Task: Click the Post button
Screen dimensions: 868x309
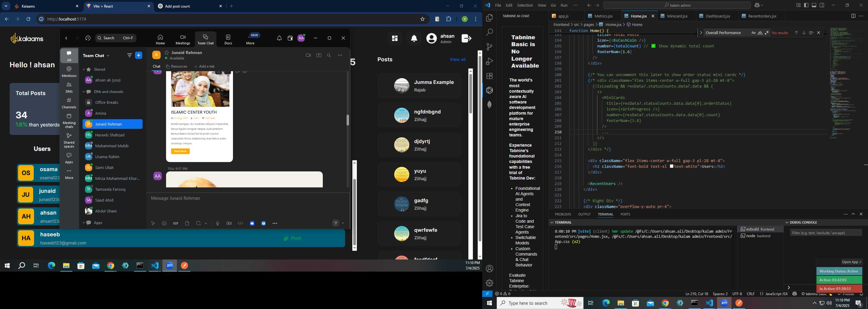Action: (292, 238)
